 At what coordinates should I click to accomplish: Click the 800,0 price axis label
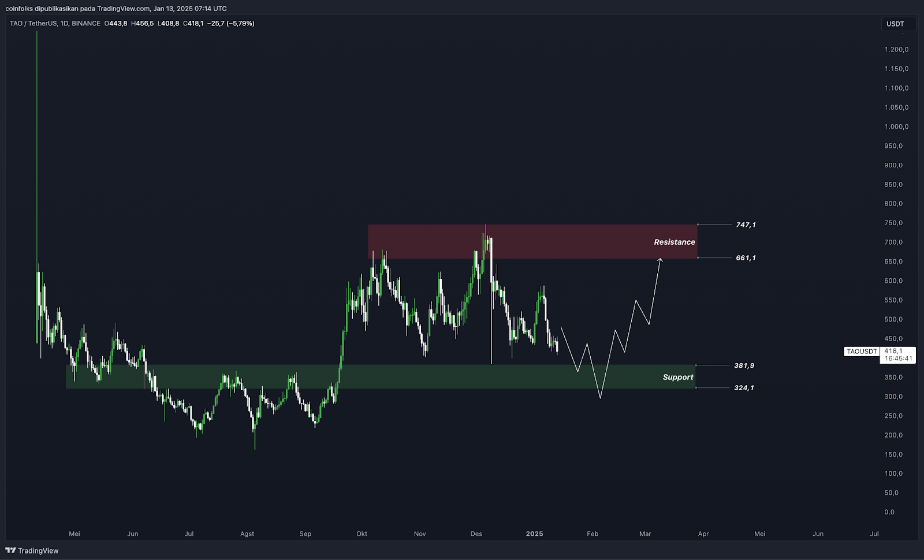click(x=893, y=204)
